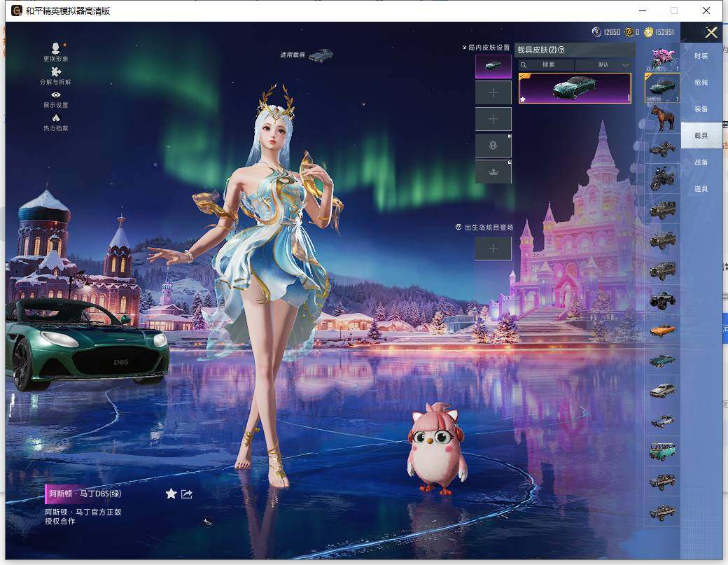The height and width of the screenshot is (565, 728).
Task: Click the pink penguin pet character
Action: click(x=436, y=449)
